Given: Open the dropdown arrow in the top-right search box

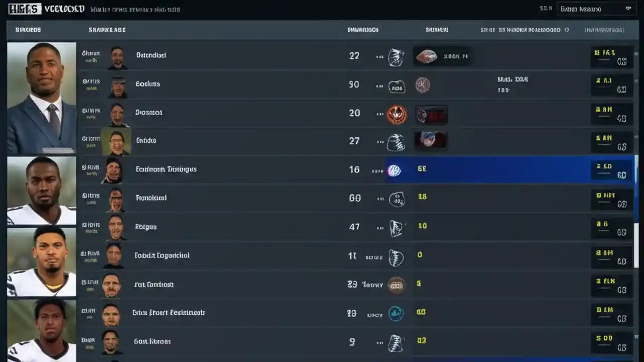Looking at the screenshot, I should (x=628, y=9).
